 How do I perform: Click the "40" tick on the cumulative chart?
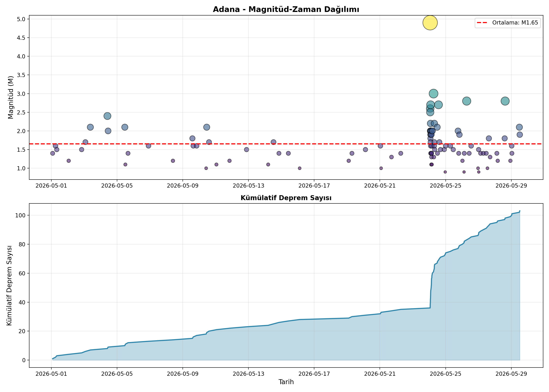pos(22,302)
